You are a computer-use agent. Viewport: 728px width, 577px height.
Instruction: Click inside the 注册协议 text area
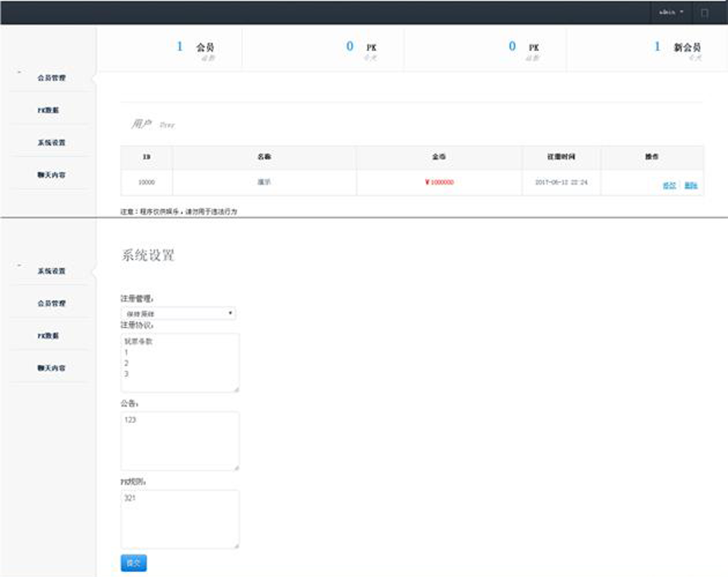point(180,362)
